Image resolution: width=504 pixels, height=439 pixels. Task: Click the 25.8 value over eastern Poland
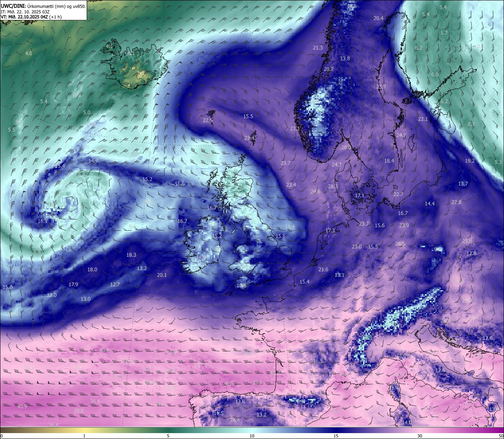click(467, 241)
